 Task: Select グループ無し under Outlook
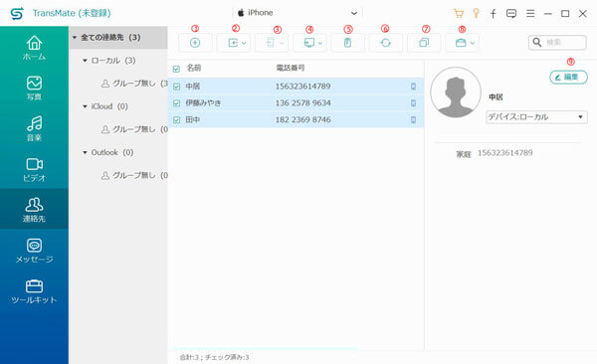134,175
